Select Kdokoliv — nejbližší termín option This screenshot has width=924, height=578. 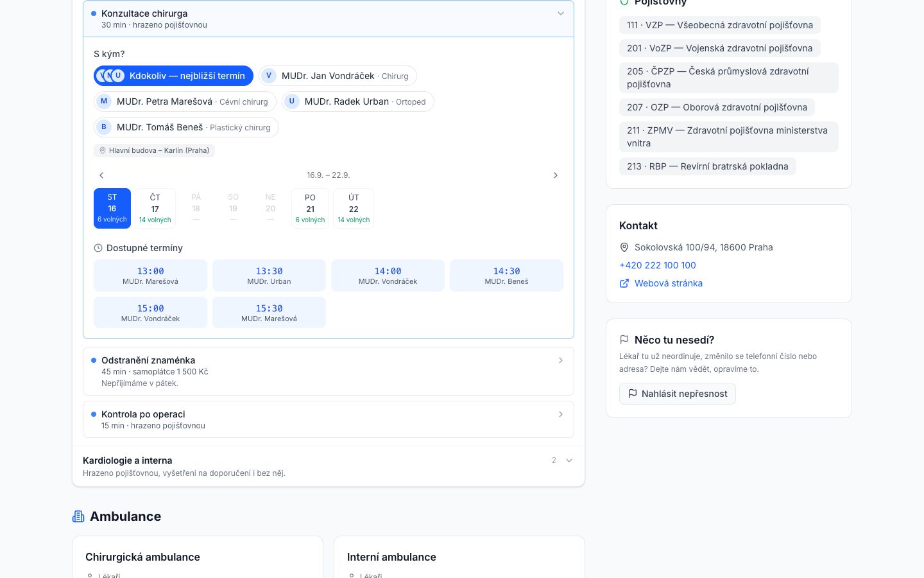pyautogui.click(x=173, y=76)
